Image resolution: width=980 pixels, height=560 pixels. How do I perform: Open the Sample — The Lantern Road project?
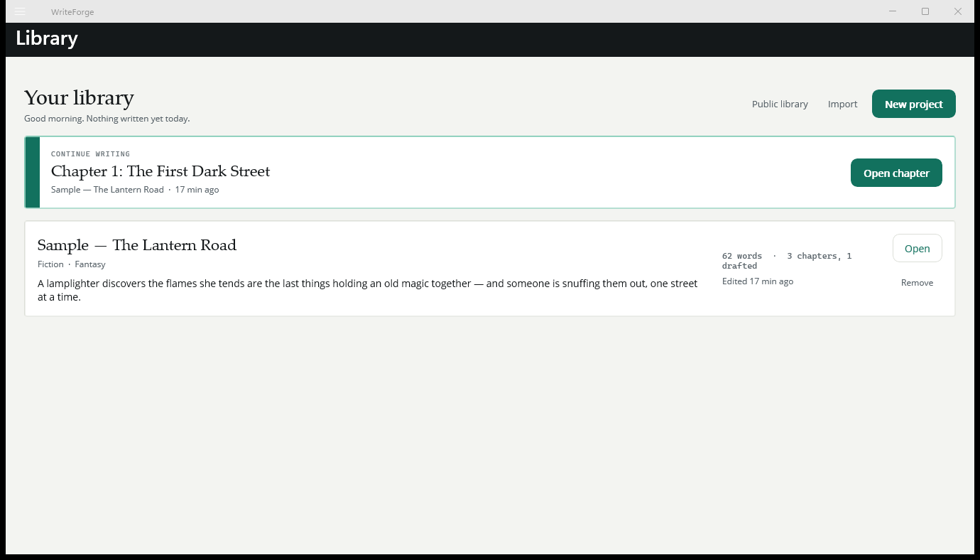tap(918, 248)
